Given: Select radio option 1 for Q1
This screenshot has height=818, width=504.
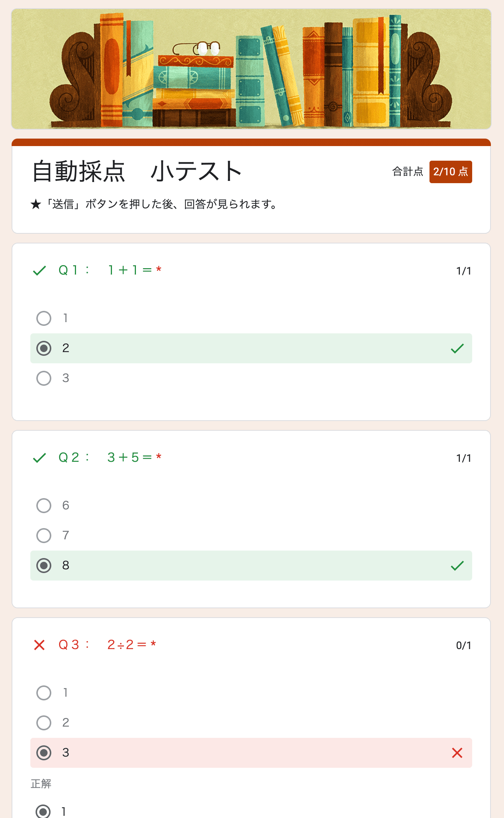Looking at the screenshot, I should coord(44,318).
